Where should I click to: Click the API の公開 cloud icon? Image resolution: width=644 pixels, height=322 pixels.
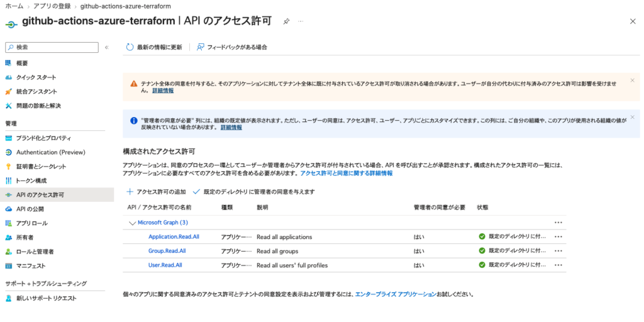click(8, 209)
